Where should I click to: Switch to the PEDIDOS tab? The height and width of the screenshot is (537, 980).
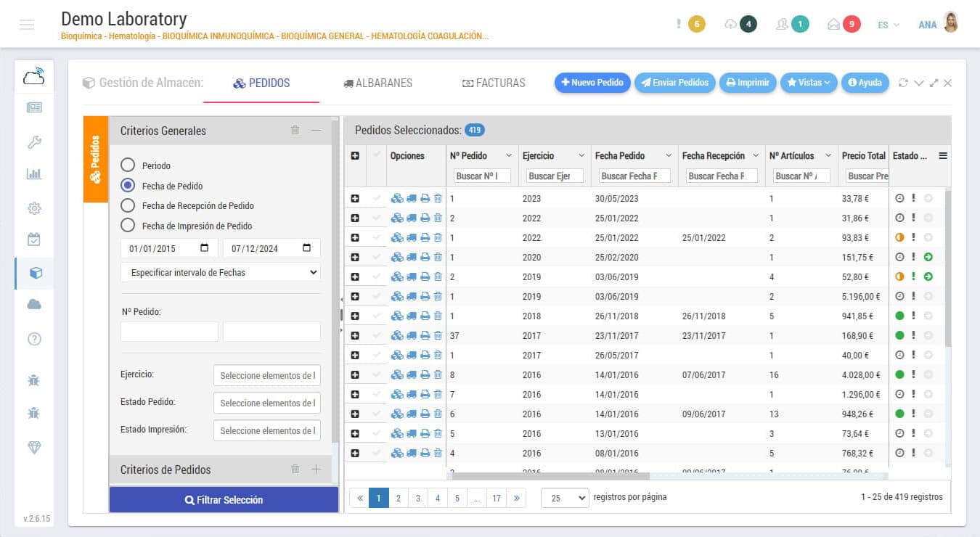click(x=261, y=83)
